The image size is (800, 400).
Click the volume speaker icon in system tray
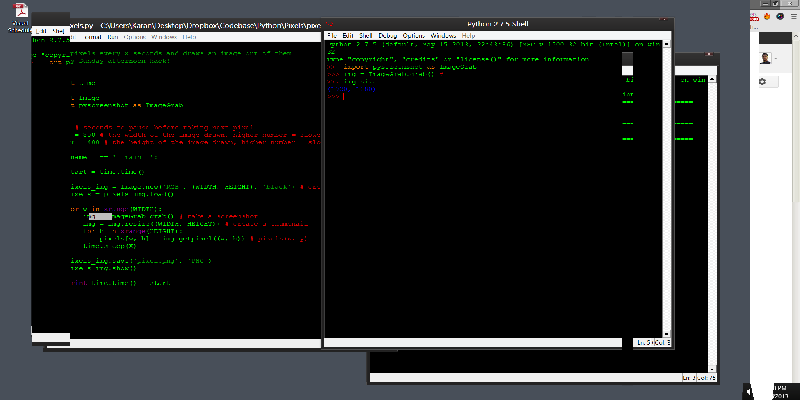750,390
